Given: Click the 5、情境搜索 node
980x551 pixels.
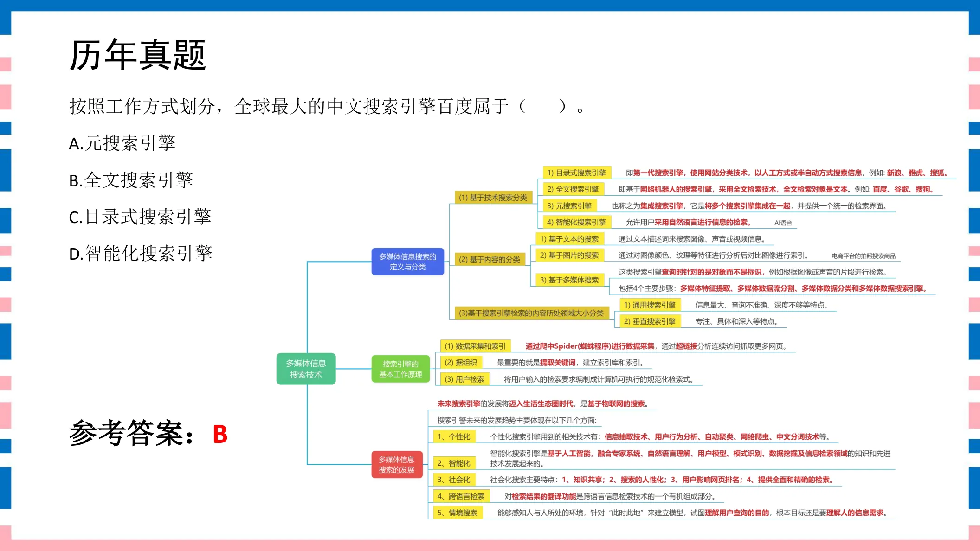Looking at the screenshot, I should click(x=458, y=513).
